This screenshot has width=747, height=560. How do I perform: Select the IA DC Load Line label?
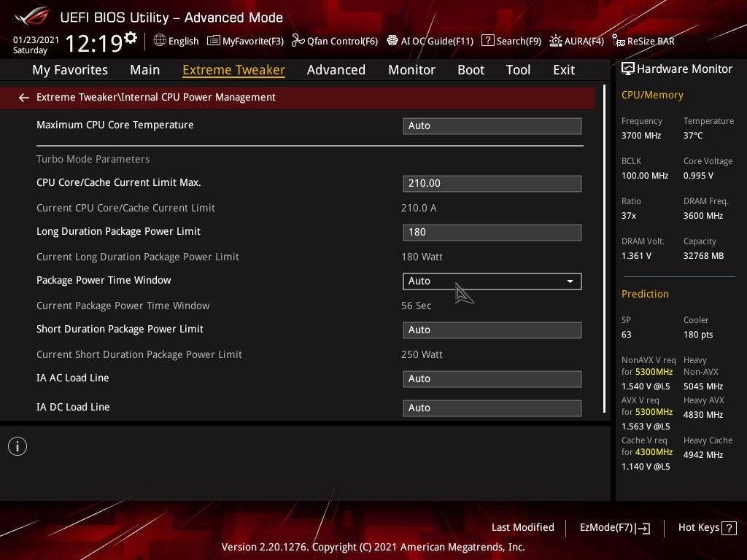(73, 407)
